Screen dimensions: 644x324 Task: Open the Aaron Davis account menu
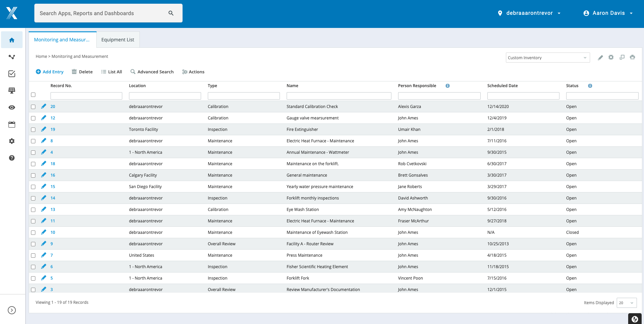[x=608, y=13]
